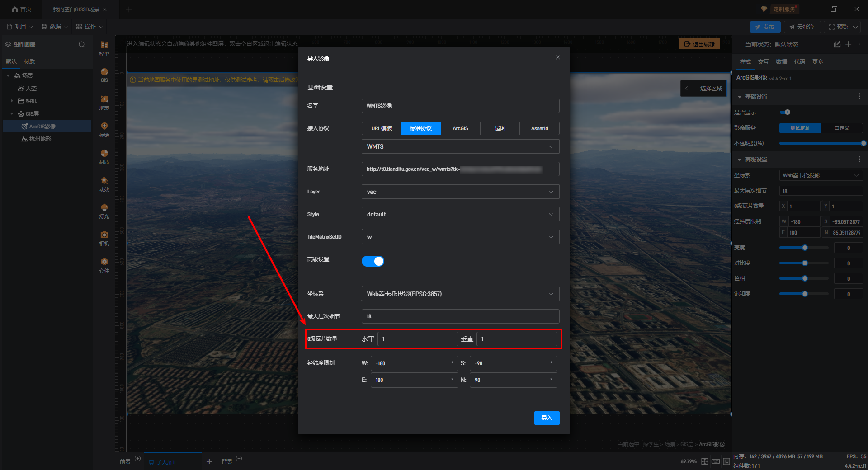Screen dimensions: 868x470
Task: Close the 导入影像 dialog
Action: click(557, 57)
